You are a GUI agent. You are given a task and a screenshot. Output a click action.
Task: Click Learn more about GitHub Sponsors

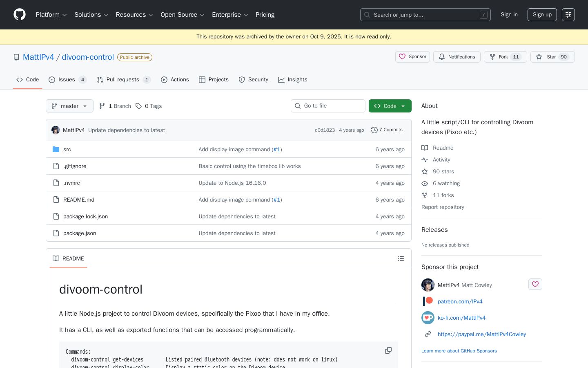tap(459, 351)
